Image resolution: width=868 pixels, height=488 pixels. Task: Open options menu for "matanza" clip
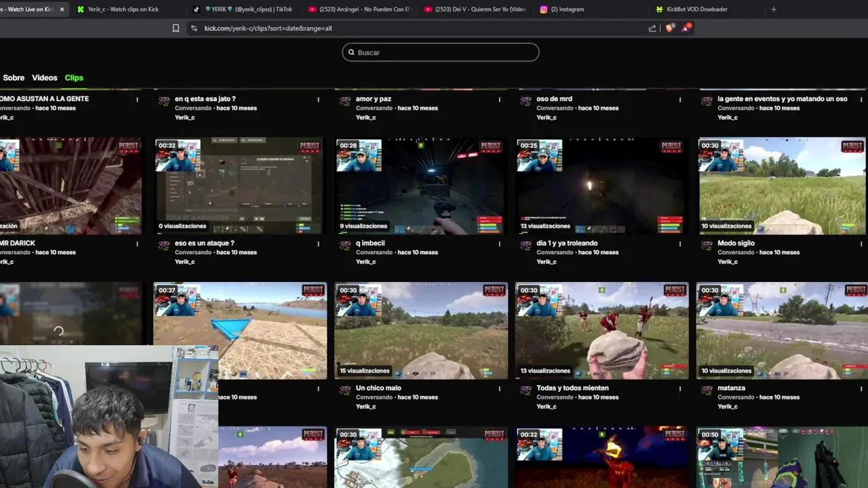[x=861, y=389]
